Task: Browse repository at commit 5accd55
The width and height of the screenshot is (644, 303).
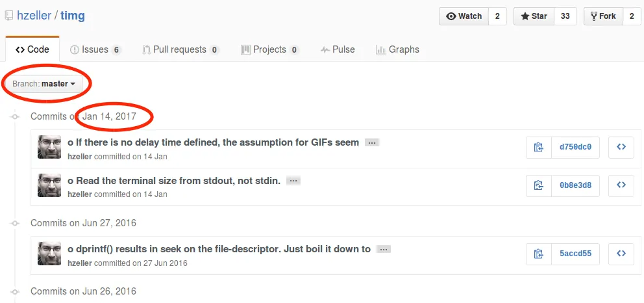Action: pos(621,254)
